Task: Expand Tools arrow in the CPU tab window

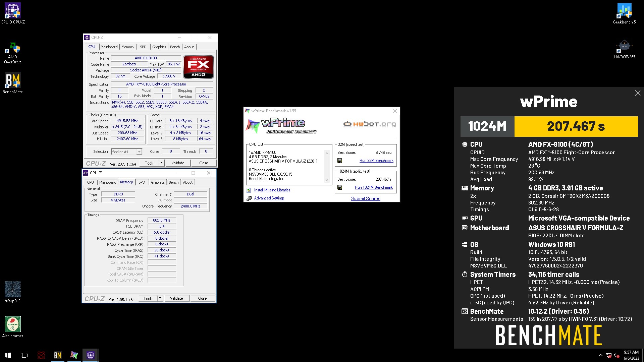Action: (x=161, y=163)
